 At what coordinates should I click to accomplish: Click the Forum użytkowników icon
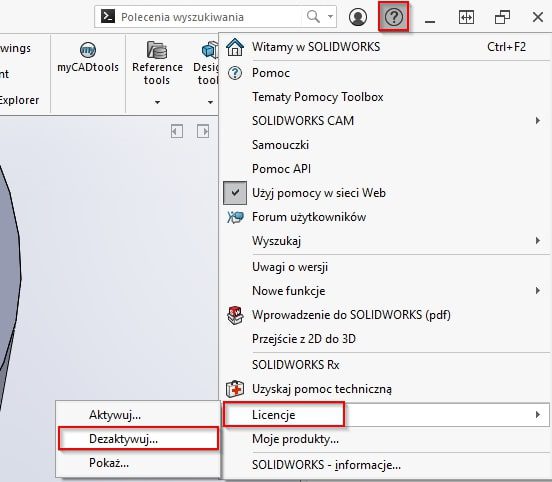pyautogui.click(x=235, y=217)
